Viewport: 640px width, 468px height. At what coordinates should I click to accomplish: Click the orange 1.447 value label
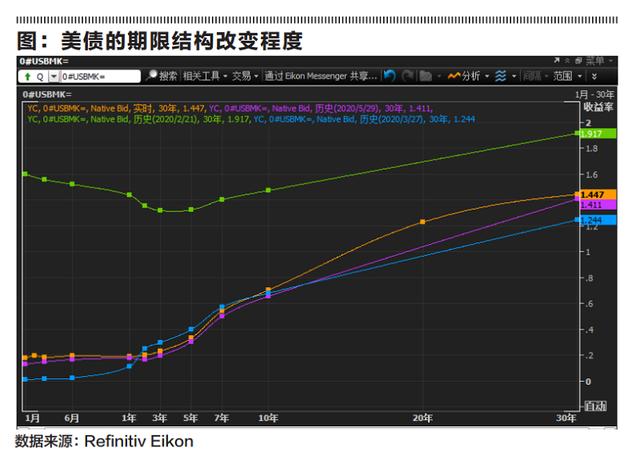point(598,195)
